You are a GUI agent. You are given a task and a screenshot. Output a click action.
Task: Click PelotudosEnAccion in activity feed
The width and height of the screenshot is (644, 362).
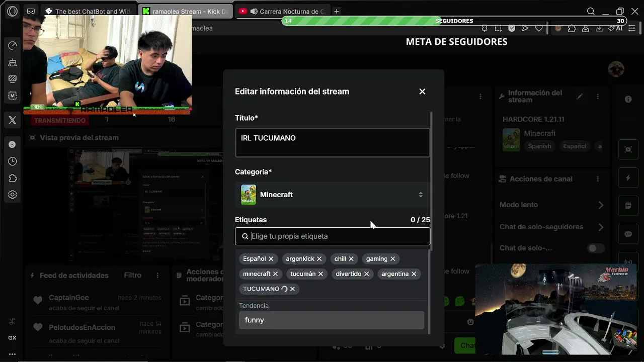click(82, 327)
